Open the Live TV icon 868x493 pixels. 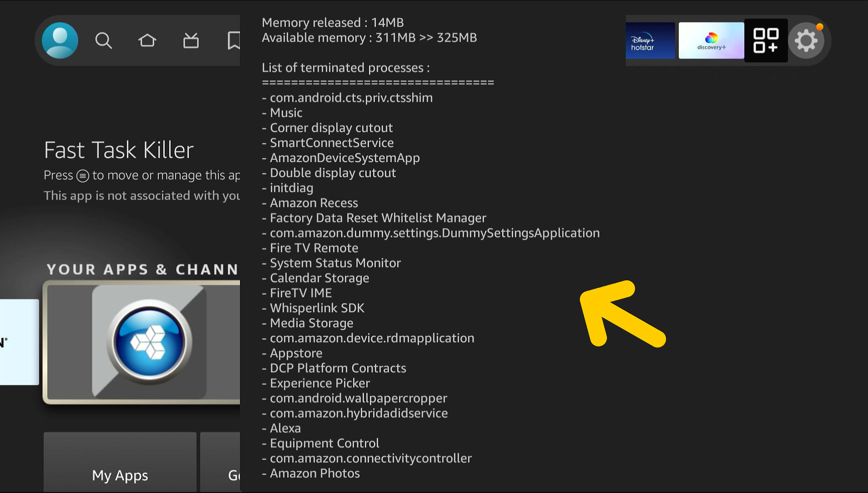(191, 41)
